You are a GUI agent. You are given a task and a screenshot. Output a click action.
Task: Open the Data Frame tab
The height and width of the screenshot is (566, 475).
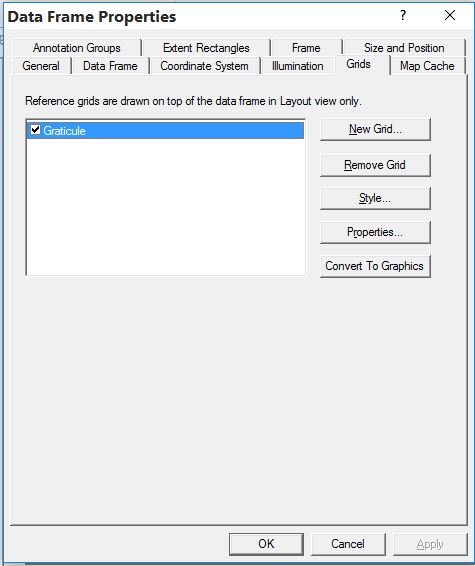(x=110, y=66)
